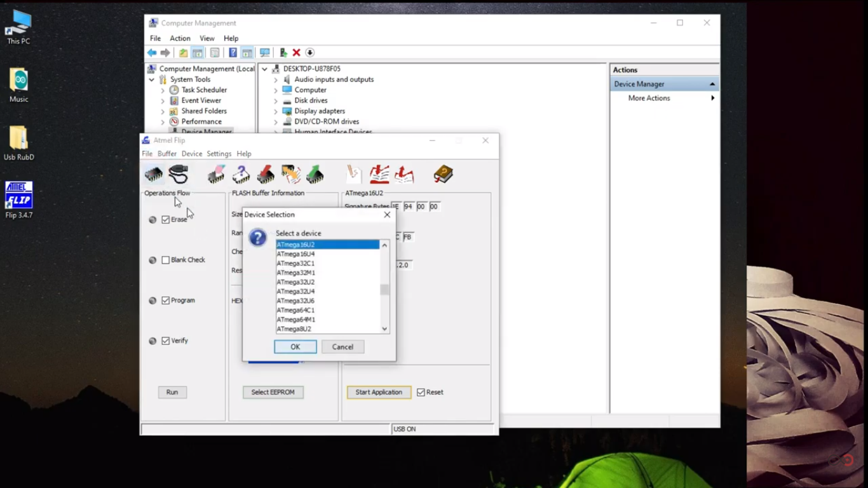Expand Audio inputs and outputs category
Screen dimensions: 868x488
click(276, 79)
